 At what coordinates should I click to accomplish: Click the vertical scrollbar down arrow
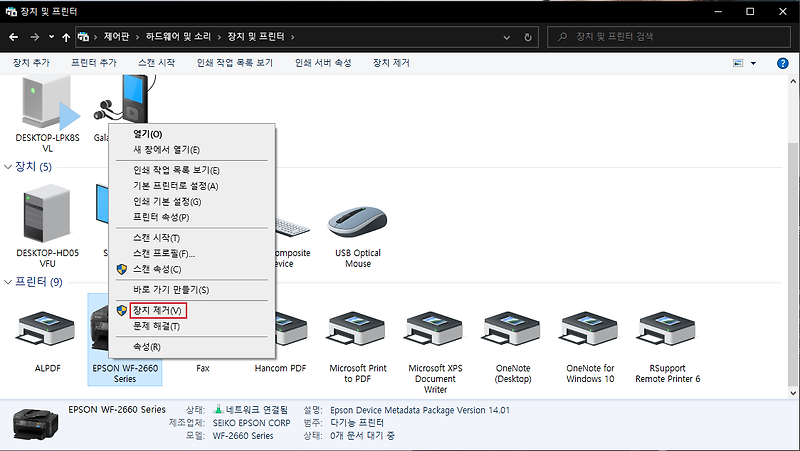(x=793, y=393)
